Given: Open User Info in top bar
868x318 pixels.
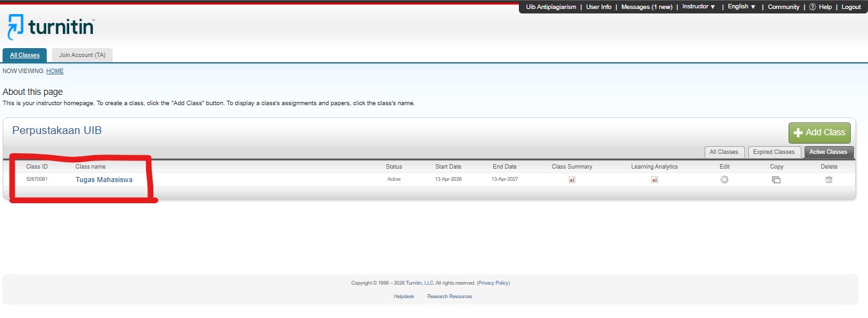Looking at the screenshot, I should pos(598,7).
